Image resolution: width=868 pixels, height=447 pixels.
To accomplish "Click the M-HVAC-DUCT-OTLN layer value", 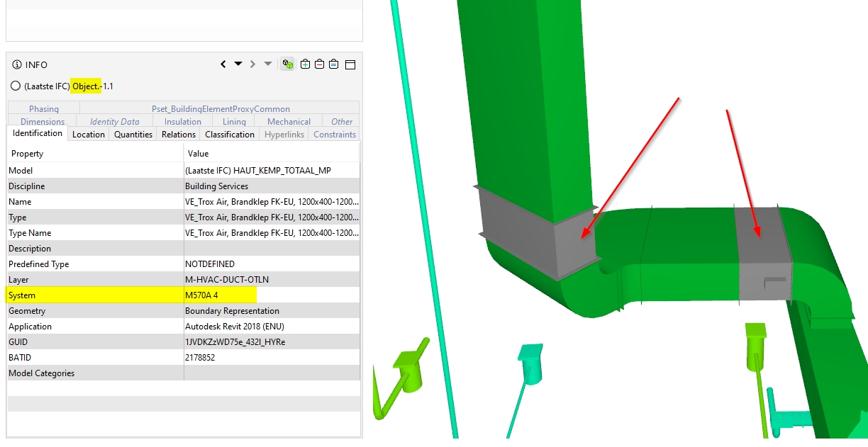I will (x=227, y=280).
